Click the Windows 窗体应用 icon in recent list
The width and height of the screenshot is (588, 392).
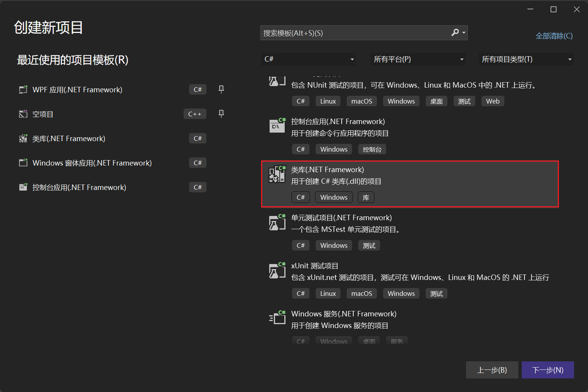(x=23, y=163)
